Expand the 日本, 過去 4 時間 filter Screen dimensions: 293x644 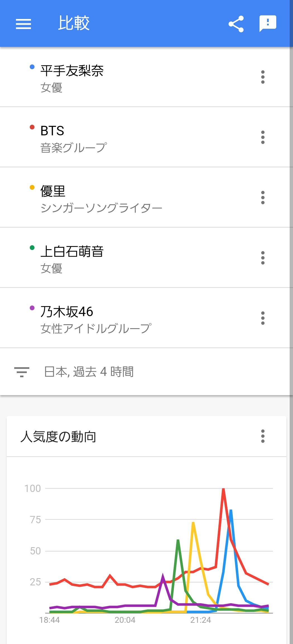[x=89, y=372]
